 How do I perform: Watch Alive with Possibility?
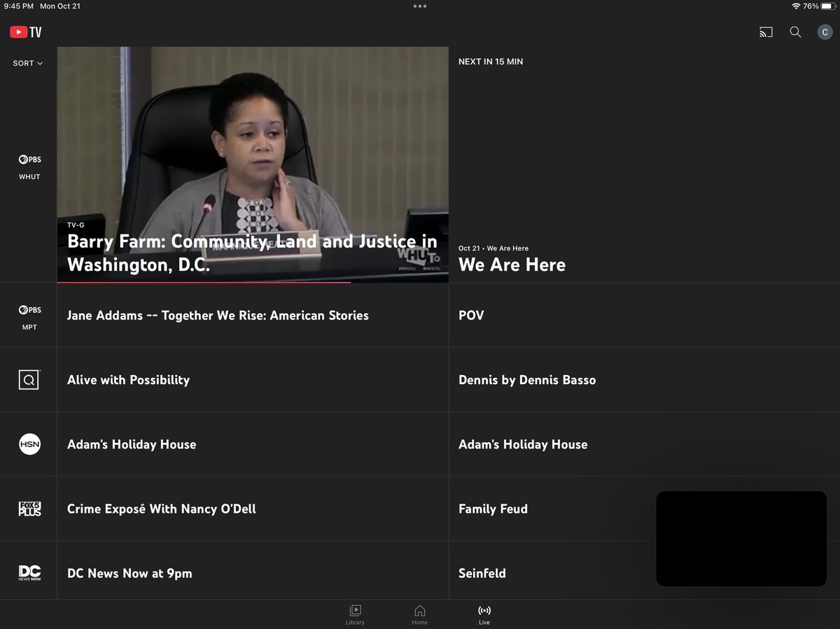click(128, 380)
